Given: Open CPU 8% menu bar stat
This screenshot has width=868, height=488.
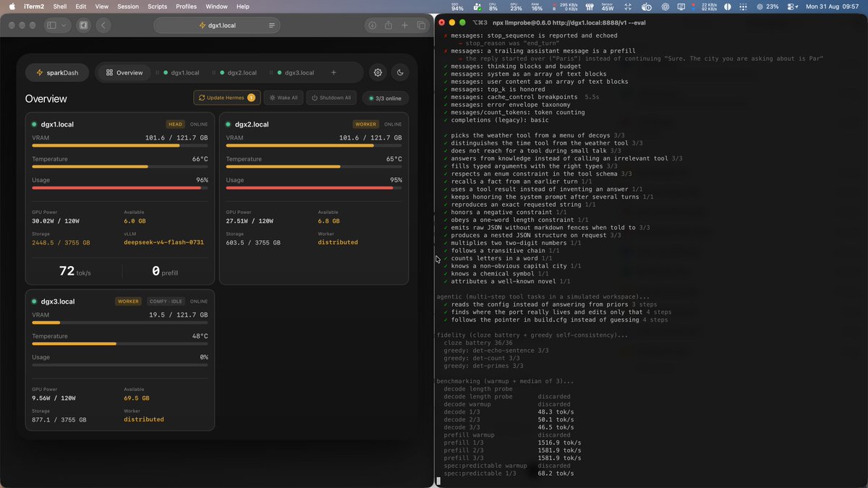Looking at the screenshot, I should [493, 7].
